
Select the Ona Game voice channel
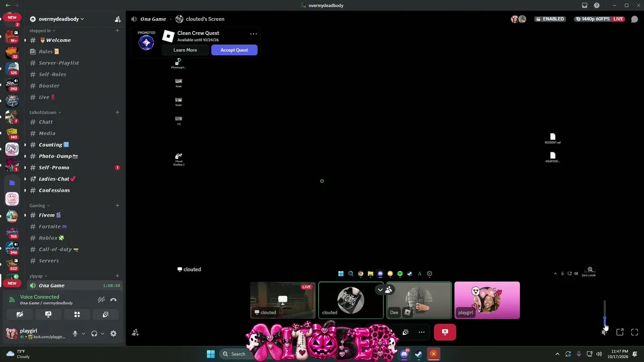click(74, 286)
